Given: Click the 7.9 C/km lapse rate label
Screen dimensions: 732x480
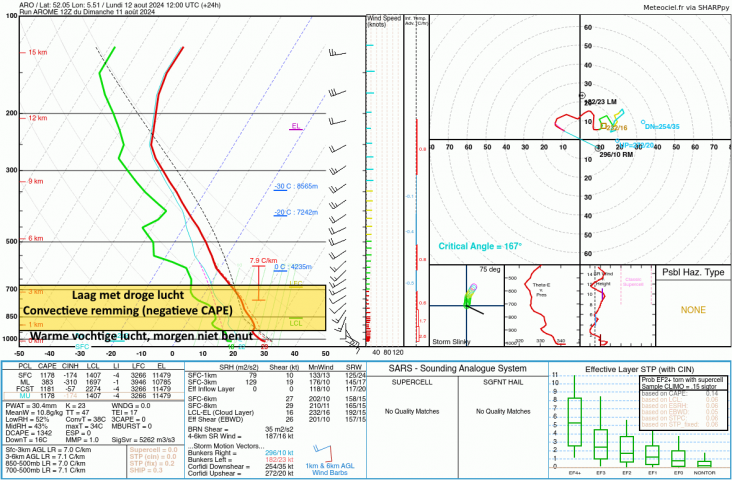Looking at the screenshot, I should point(262,260).
